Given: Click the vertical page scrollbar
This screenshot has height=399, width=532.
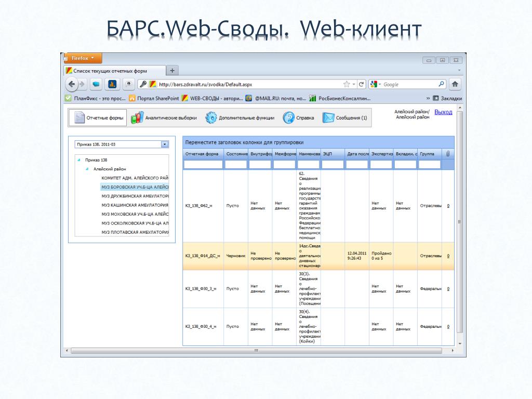Looking at the screenshot, I should pos(460,221).
